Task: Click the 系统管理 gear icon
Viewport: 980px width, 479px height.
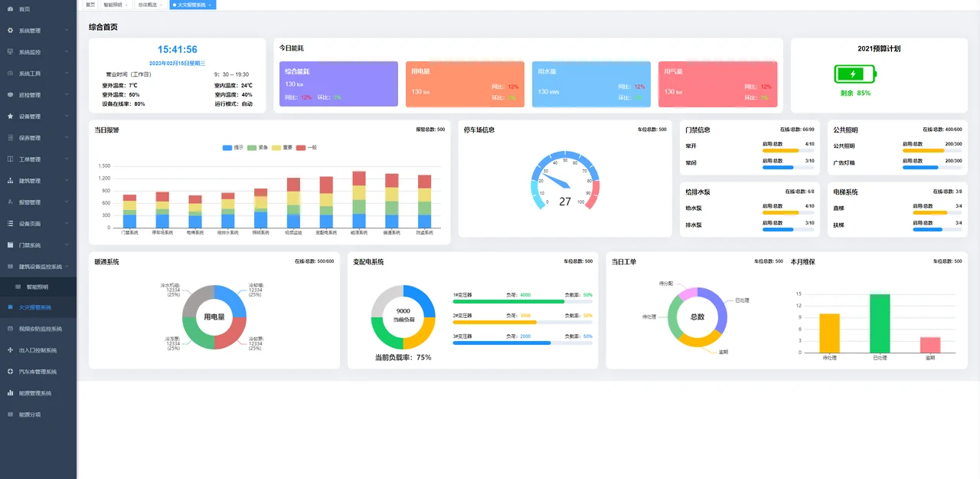Action: [x=10, y=31]
